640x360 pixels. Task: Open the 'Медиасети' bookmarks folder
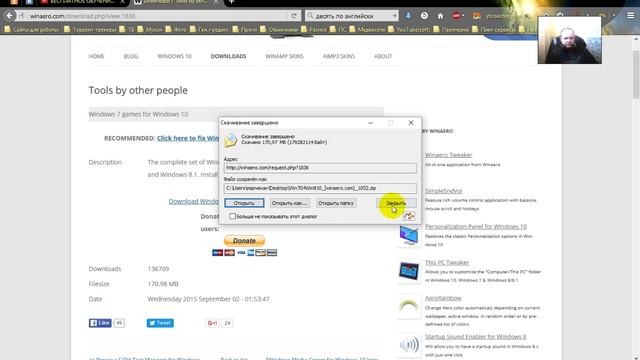click(x=367, y=29)
